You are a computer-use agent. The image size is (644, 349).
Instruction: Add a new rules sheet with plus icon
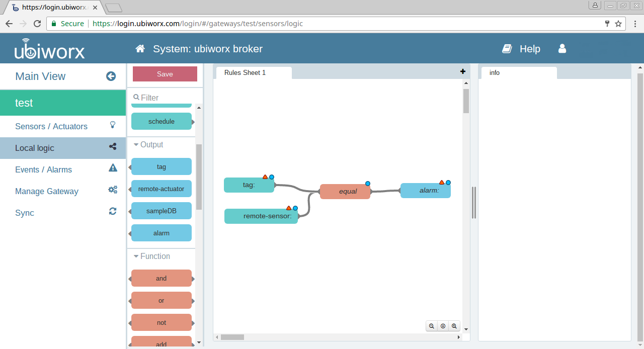463,71
